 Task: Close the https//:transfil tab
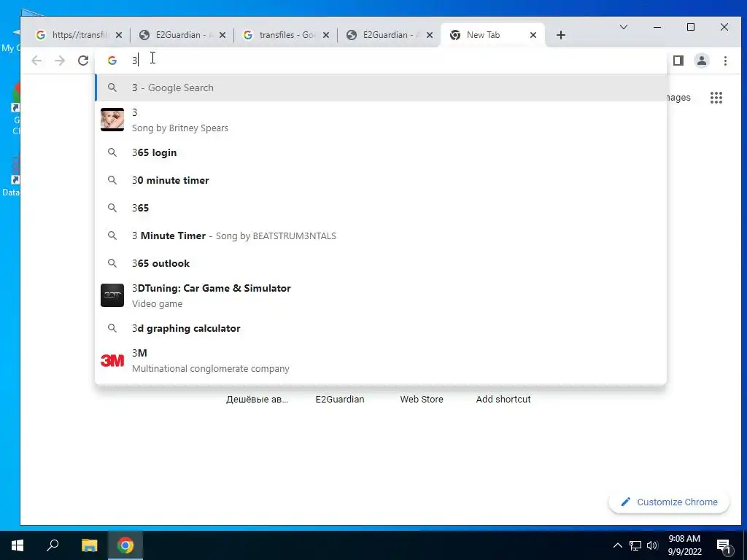point(119,35)
